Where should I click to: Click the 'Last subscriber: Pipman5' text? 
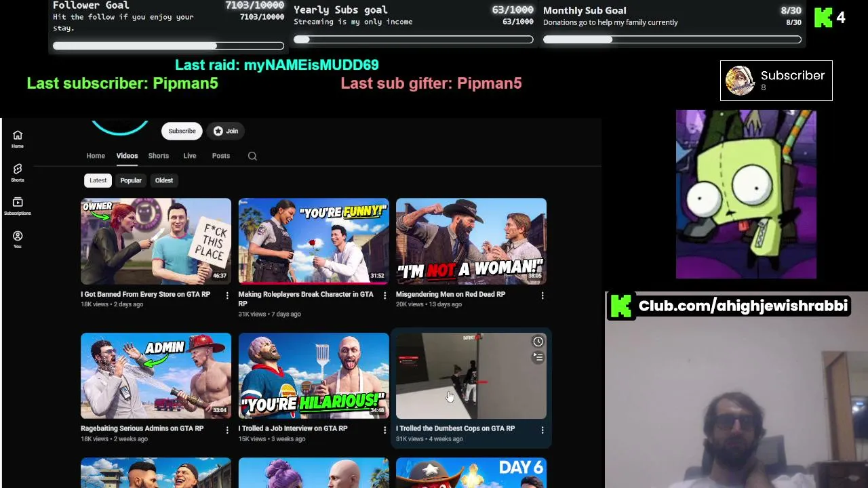click(122, 83)
